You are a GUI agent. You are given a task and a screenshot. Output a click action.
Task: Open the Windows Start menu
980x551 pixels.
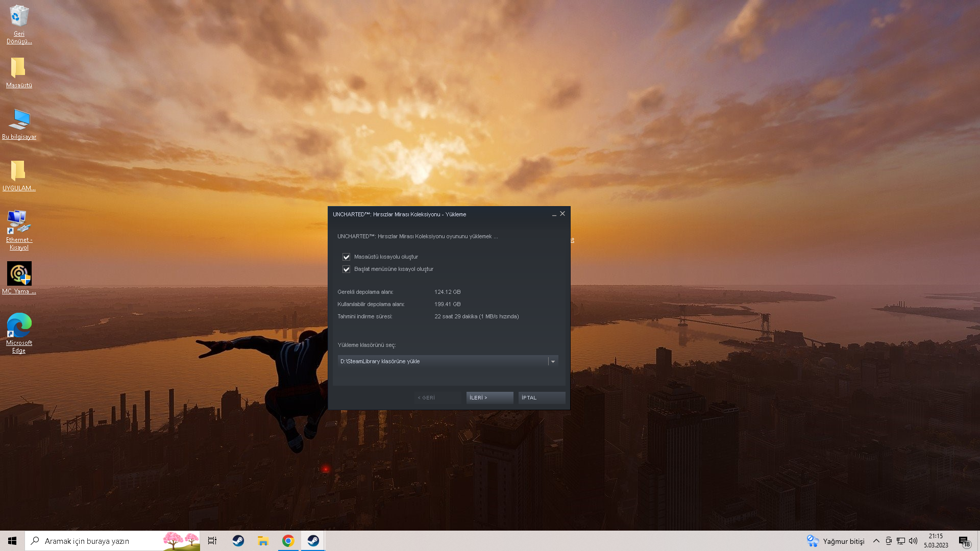pos(12,541)
